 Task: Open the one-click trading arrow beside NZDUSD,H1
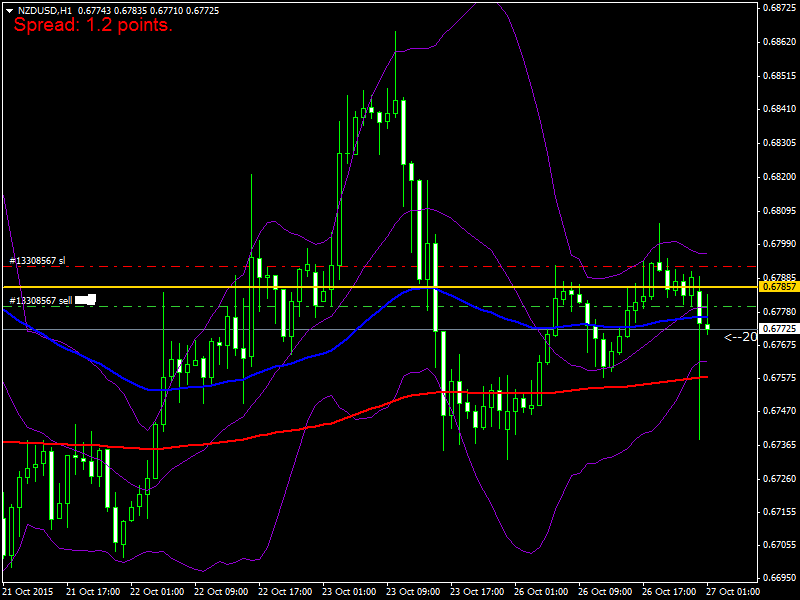tap(9, 9)
